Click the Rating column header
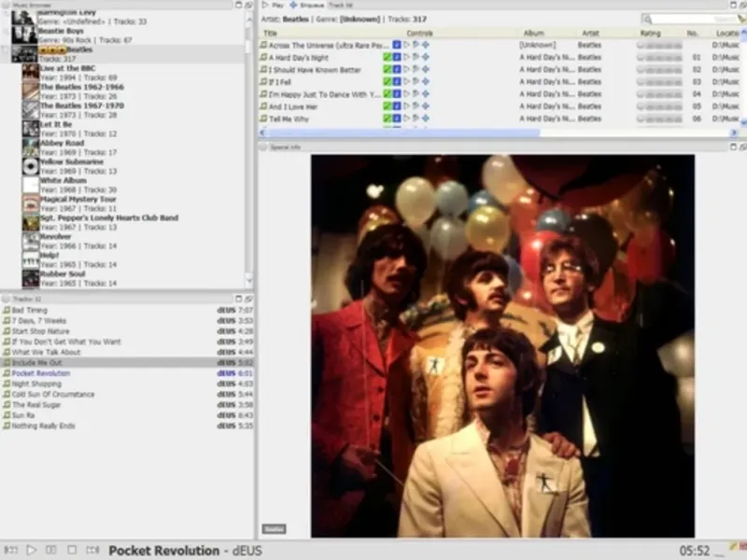Image resolution: width=747 pixels, height=560 pixels. coord(650,33)
